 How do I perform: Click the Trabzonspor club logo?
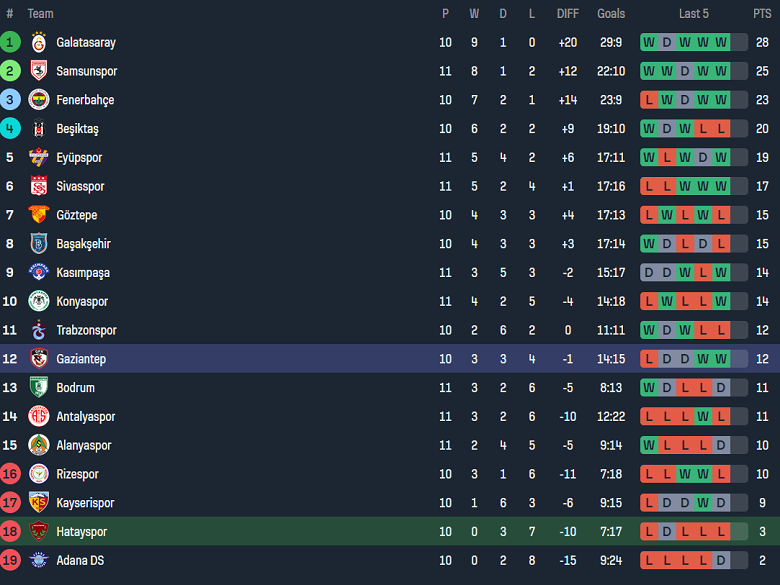click(39, 330)
